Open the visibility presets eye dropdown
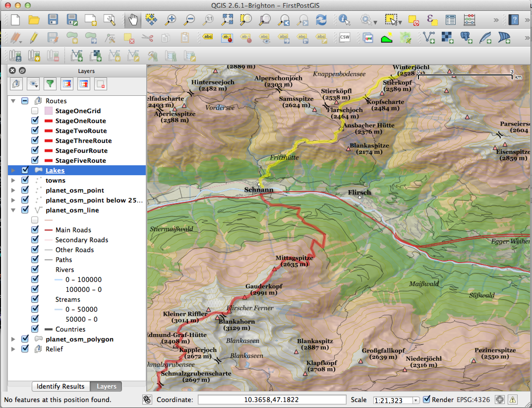The image size is (532, 408). click(x=33, y=84)
